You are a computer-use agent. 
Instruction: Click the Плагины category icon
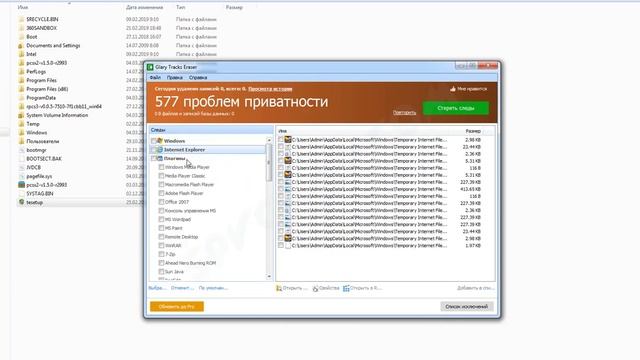pyautogui.click(x=160, y=158)
